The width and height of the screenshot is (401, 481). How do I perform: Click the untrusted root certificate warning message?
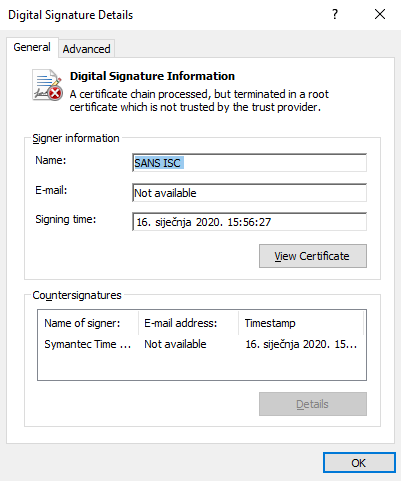pyautogui.click(x=199, y=101)
